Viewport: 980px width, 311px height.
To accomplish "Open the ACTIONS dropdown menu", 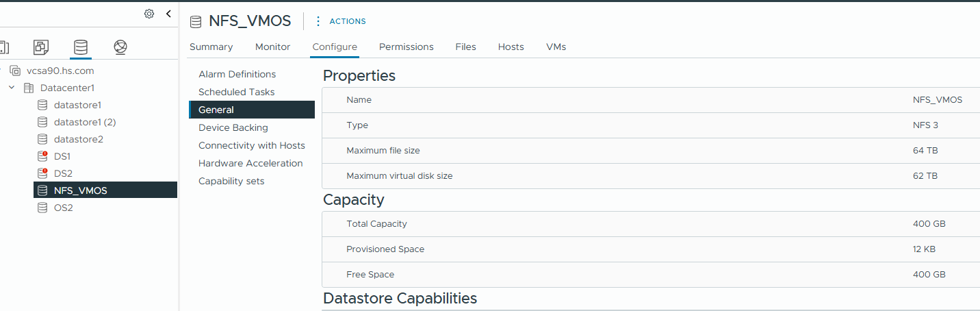I will coord(340,21).
